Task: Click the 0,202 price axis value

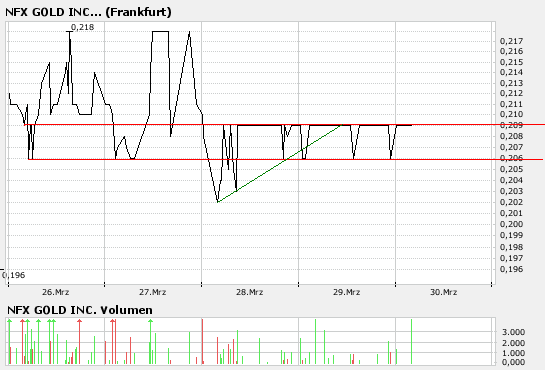Action: [x=511, y=202]
